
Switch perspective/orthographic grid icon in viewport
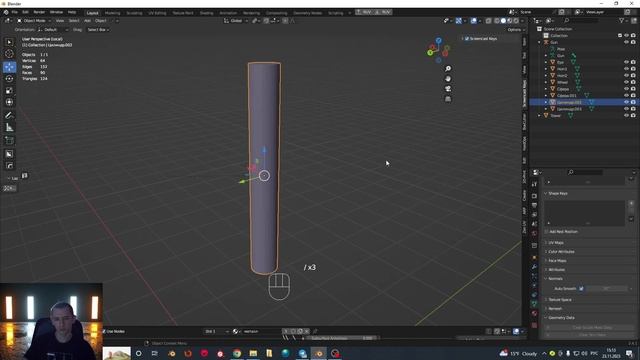[448, 99]
